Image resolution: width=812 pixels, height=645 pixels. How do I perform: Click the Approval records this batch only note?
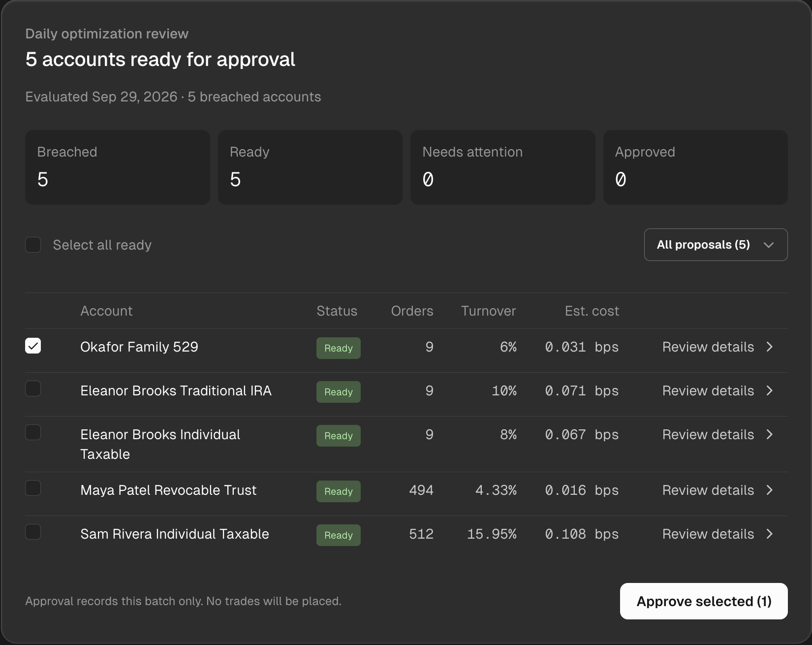coord(183,601)
